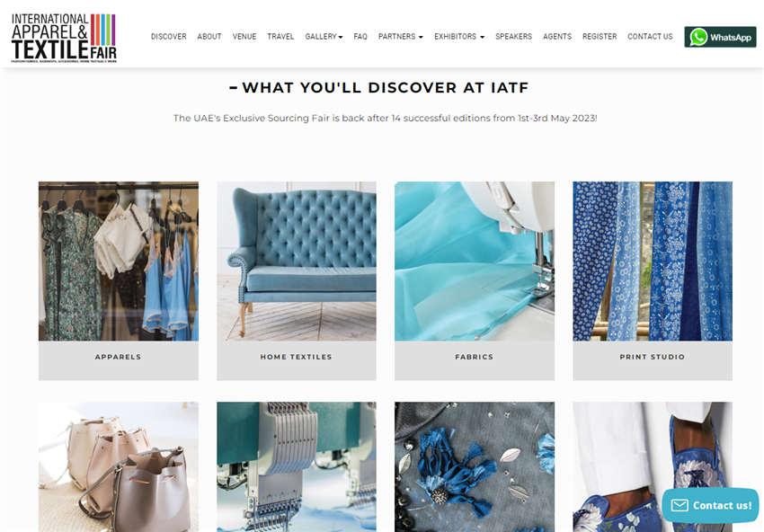Open the Contact Us nav link
The height and width of the screenshot is (532, 764).
coord(650,37)
